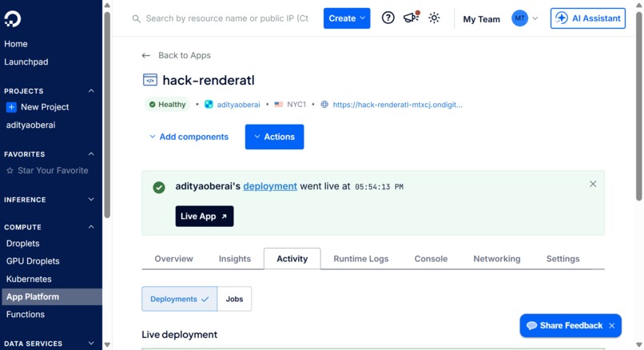The height and width of the screenshot is (350, 644).
Task: Open the help question mark icon
Action: 388,18
